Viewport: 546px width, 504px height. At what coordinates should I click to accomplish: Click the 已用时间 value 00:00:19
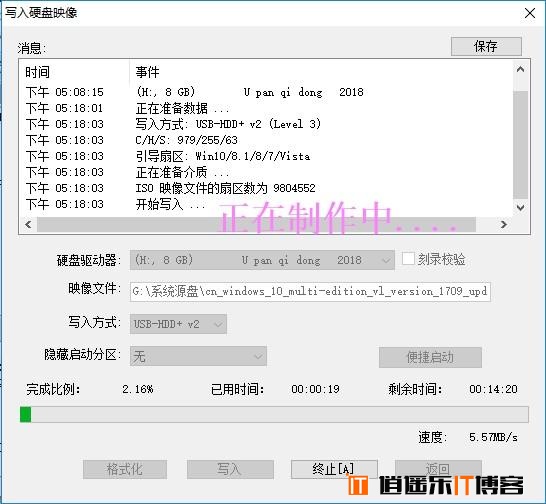[x=315, y=389]
